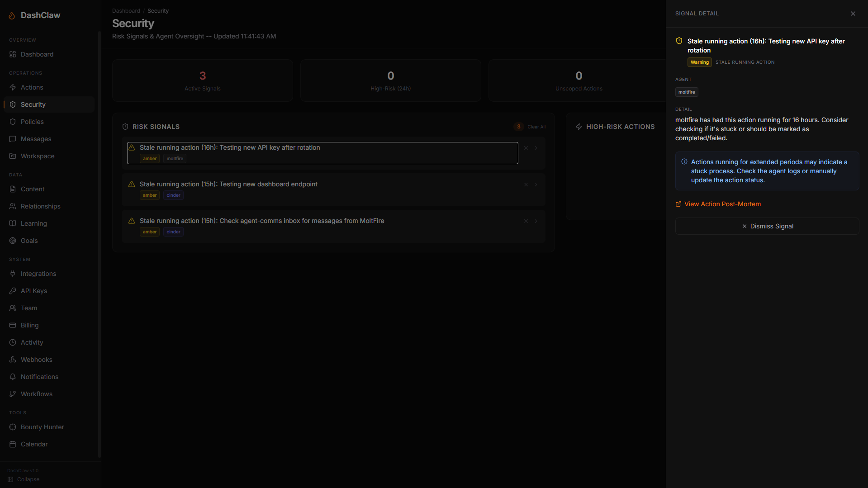Close the Signal Detail panel
Screen dimensions: 868x488
853,14
